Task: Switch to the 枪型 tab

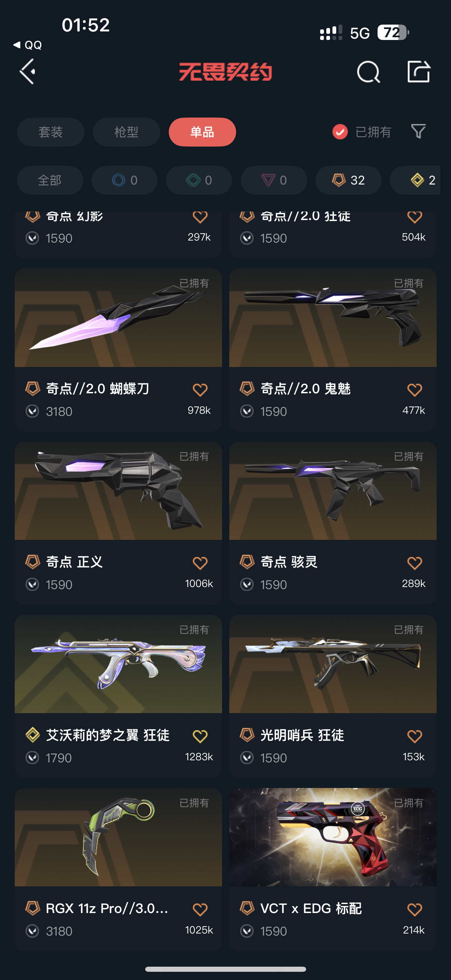Action: (126, 132)
